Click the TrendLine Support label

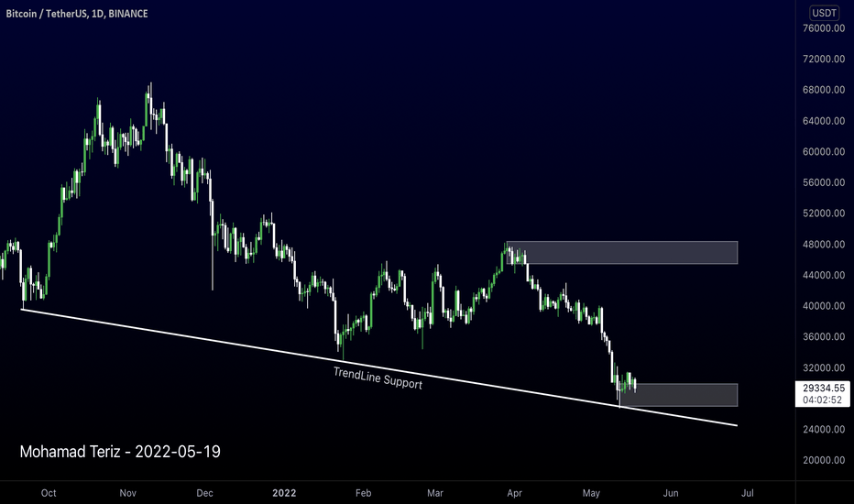[378, 378]
